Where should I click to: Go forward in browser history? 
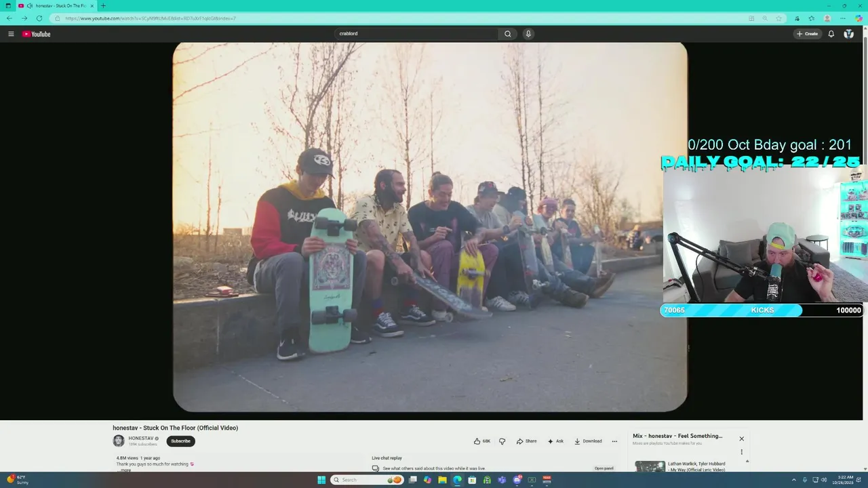coord(24,18)
